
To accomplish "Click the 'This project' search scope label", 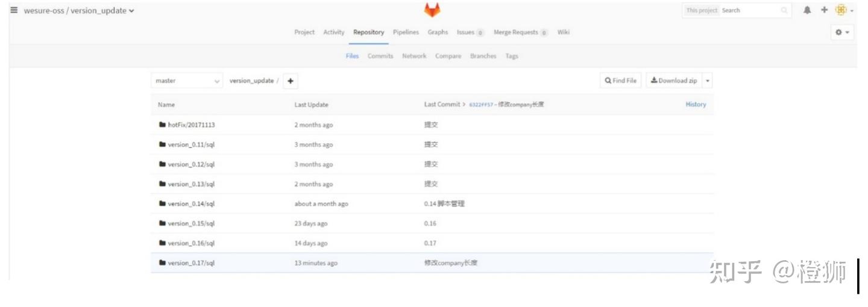I will tap(702, 10).
